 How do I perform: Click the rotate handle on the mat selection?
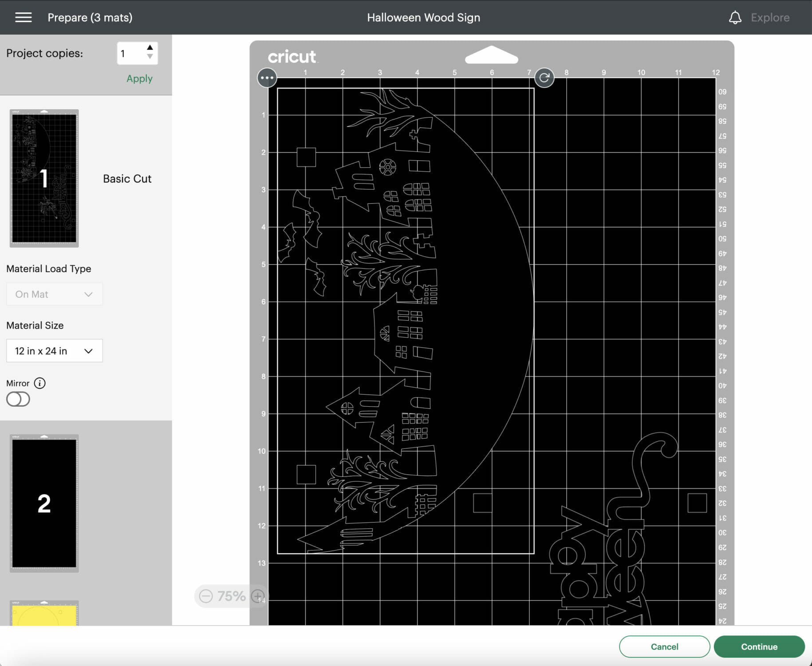544,78
